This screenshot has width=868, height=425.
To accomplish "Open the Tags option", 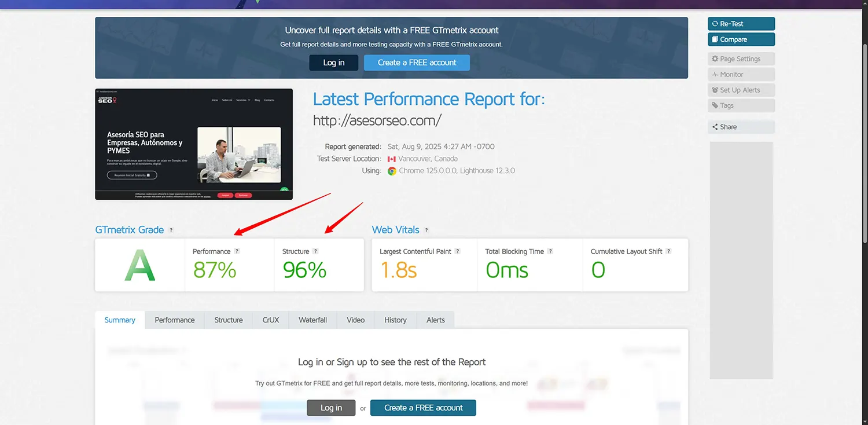I will click(741, 105).
